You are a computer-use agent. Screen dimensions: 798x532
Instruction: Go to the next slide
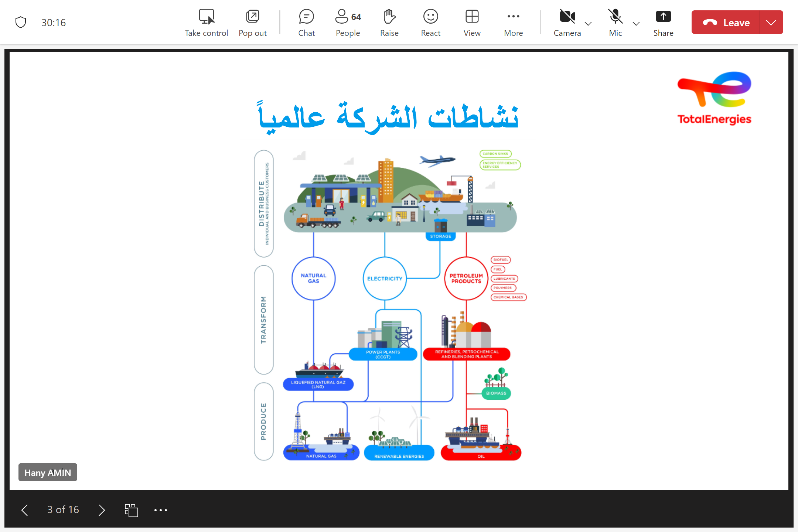(x=102, y=510)
